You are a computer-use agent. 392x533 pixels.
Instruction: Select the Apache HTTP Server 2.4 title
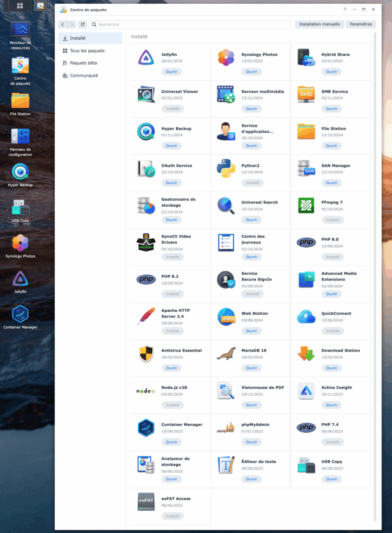(176, 313)
